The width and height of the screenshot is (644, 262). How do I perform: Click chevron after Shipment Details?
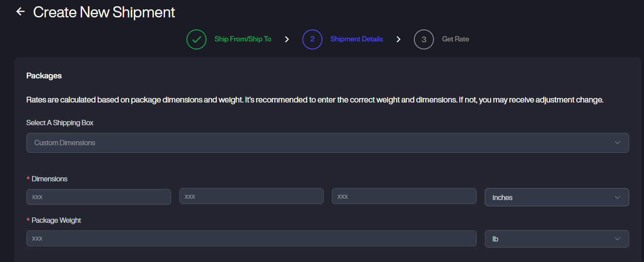click(399, 39)
